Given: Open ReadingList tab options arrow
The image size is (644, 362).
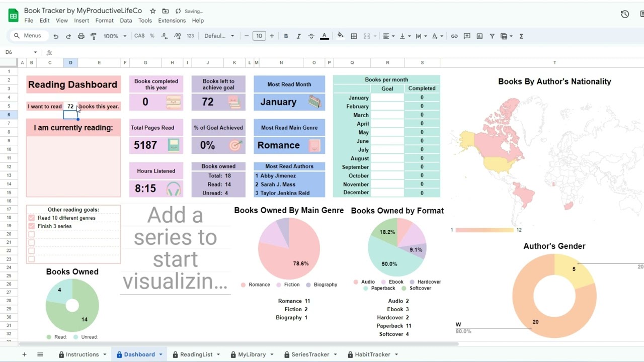Looking at the screenshot, I should (x=218, y=354).
